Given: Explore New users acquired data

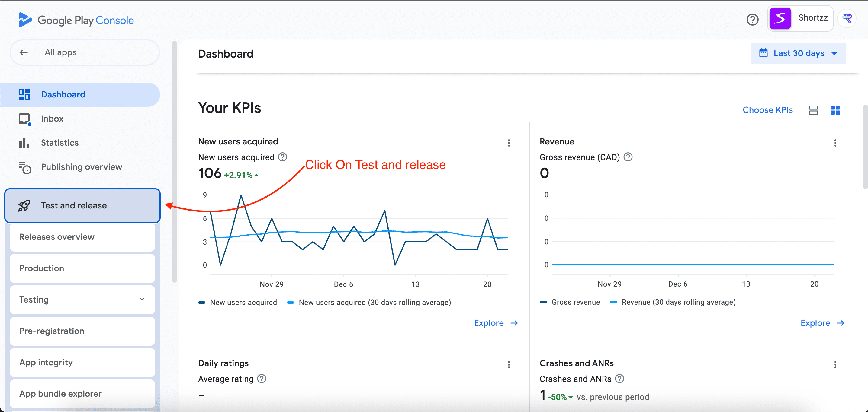Looking at the screenshot, I should click(495, 323).
